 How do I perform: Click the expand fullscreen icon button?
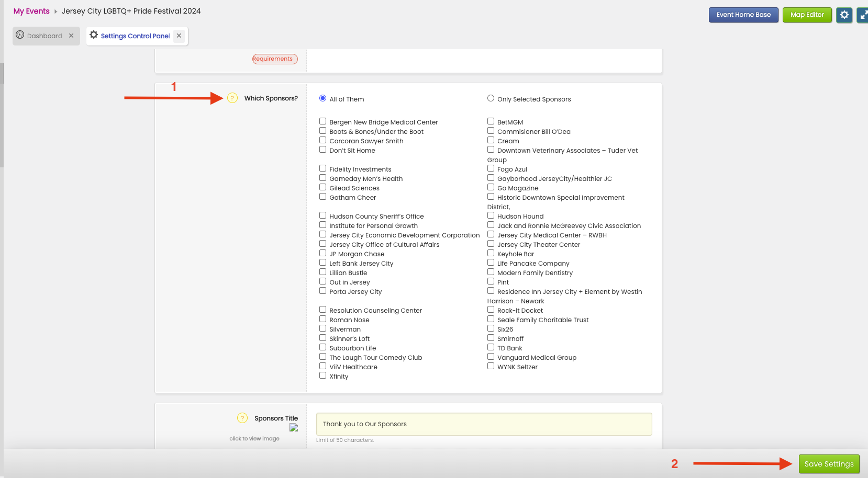pyautogui.click(x=863, y=15)
